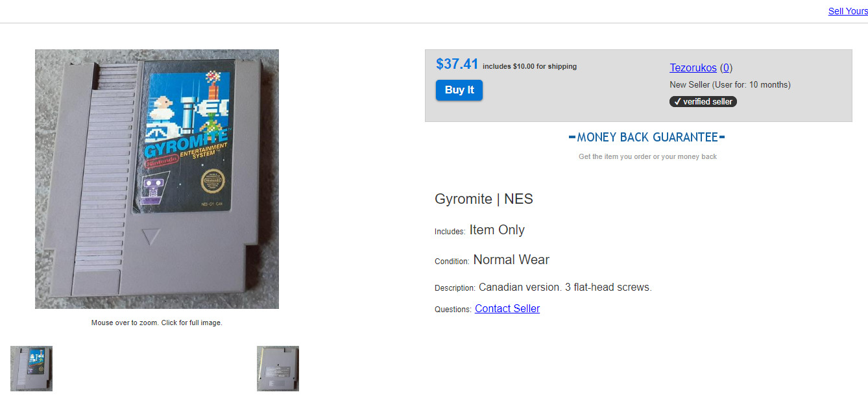Click the Buy It button
868x403 pixels.
(459, 90)
